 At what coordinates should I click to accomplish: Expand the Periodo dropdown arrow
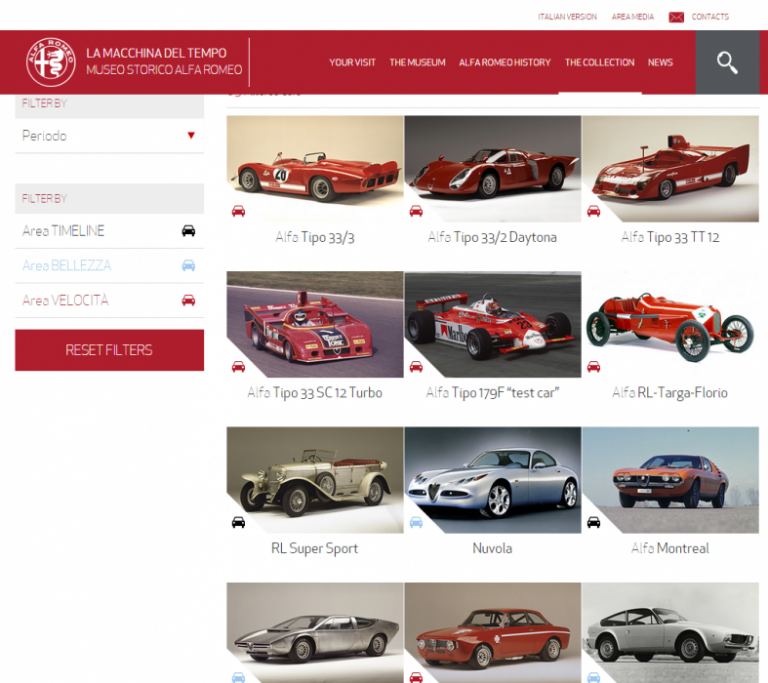[x=191, y=136]
